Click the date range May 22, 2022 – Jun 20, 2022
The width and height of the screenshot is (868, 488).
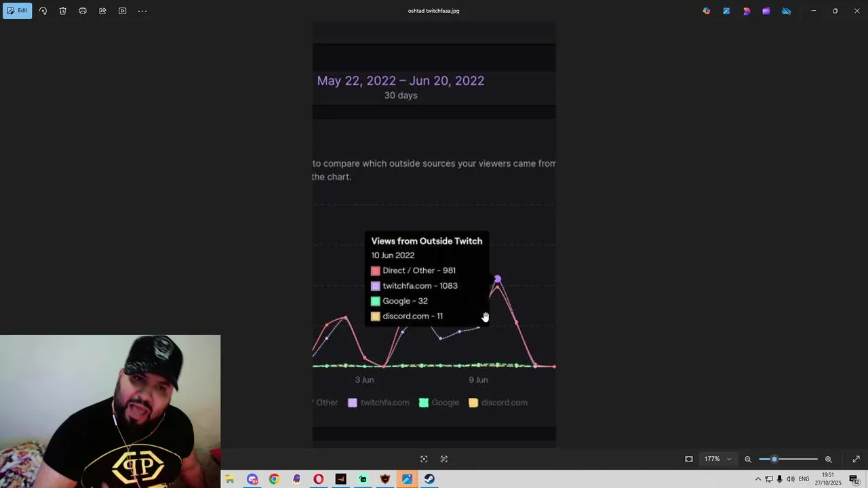(x=401, y=81)
